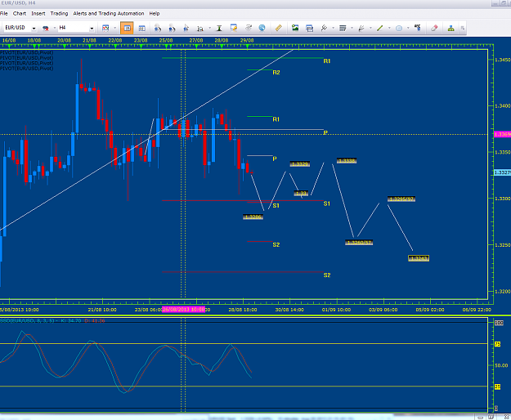
Task: Open the EUR/USD instrument dropdown
Action: (34, 29)
